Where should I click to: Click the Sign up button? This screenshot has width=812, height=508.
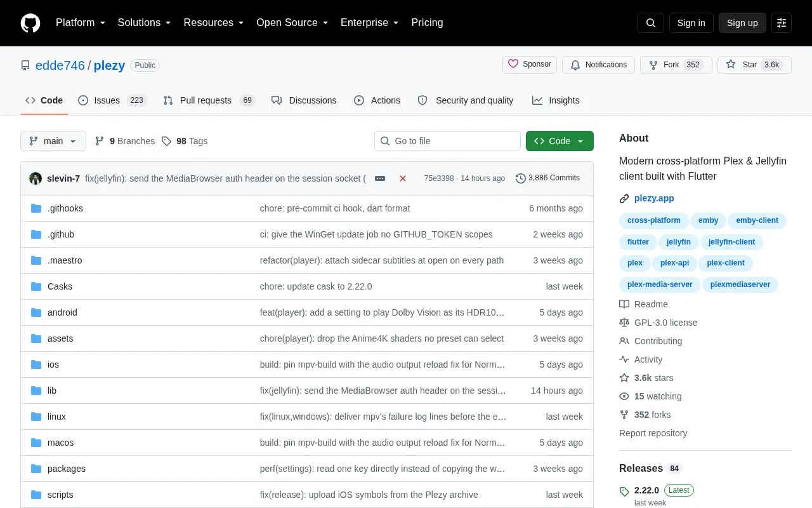click(742, 23)
